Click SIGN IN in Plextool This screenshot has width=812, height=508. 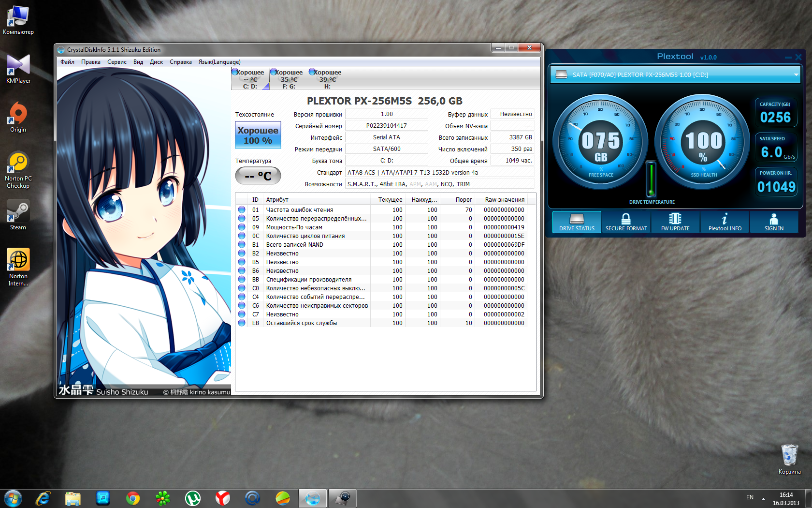pos(774,222)
